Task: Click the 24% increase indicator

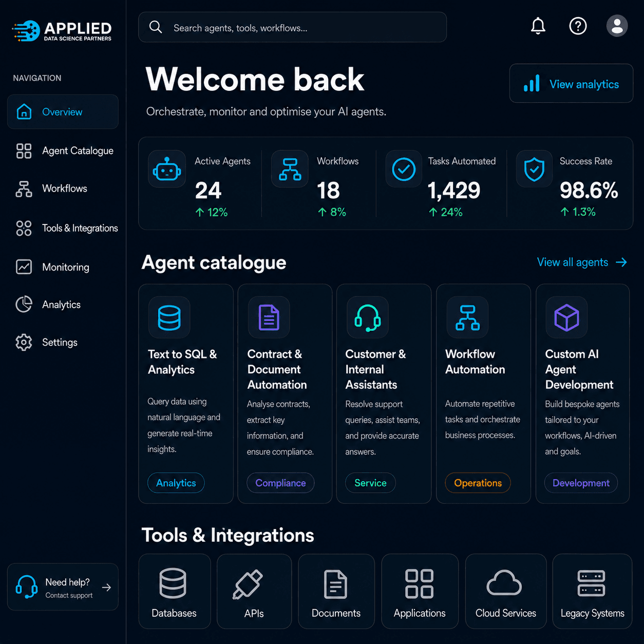Action: tap(446, 212)
